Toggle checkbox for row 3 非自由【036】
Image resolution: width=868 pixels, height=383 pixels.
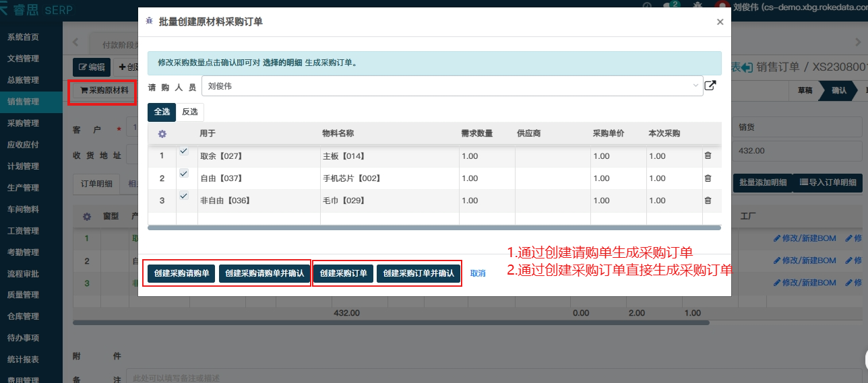click(183, 196)
